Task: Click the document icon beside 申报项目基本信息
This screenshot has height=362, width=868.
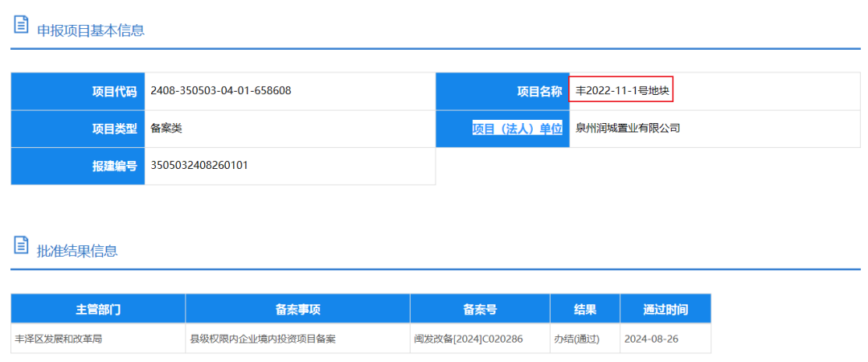Action: click(x=21, y=26)
